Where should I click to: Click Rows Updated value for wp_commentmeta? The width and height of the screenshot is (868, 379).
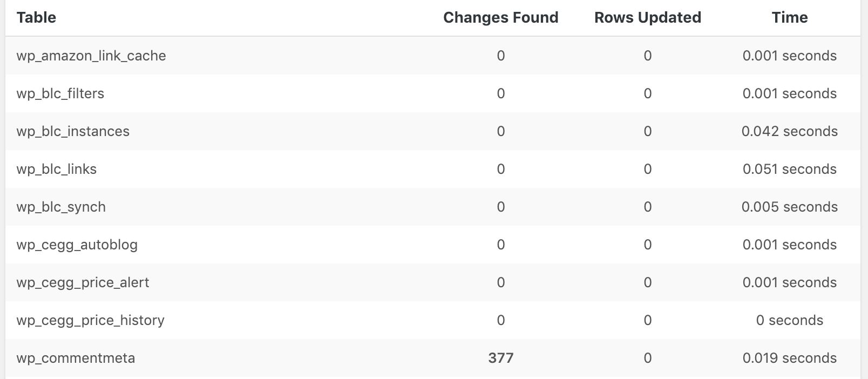pos(648,358)
